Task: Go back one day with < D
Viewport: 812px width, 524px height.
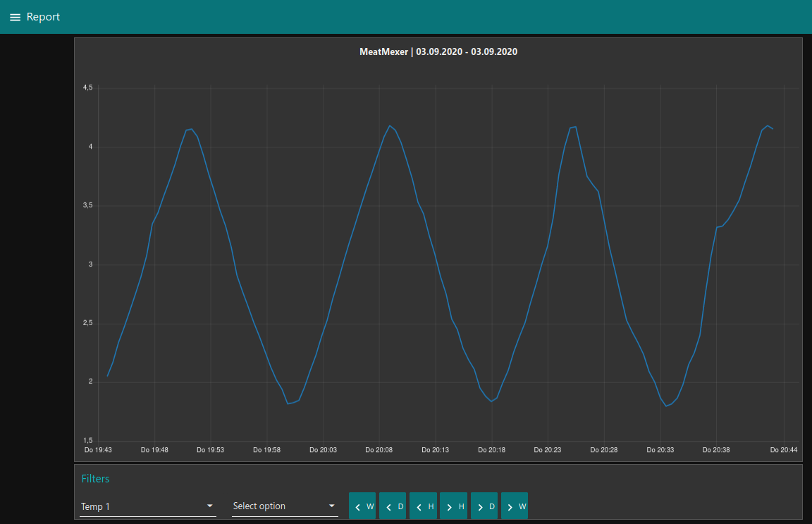Action: [x=394, y=506]
